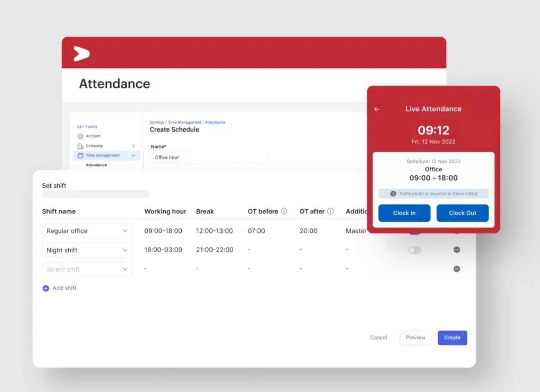540x392 pixels.
Task: Click the info icon next to OT before
Action: point(284,211)
